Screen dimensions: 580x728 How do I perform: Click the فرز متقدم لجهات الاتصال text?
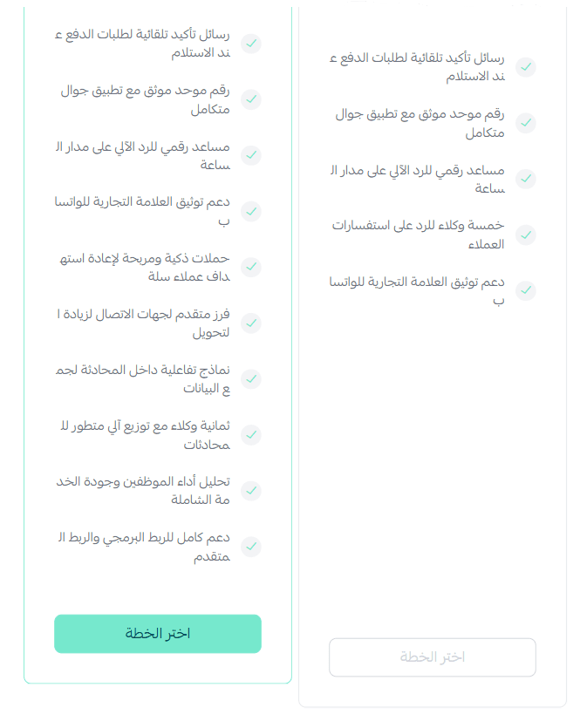145,323
